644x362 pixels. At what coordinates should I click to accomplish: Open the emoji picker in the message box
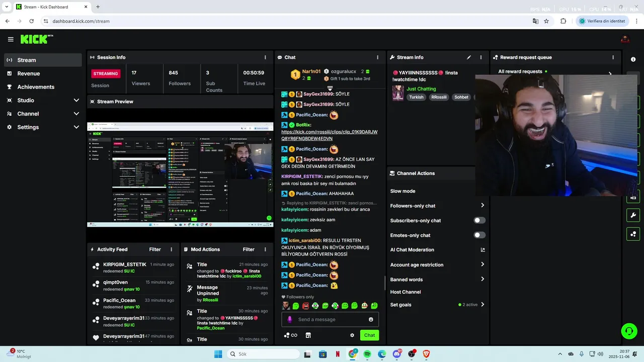371,319
